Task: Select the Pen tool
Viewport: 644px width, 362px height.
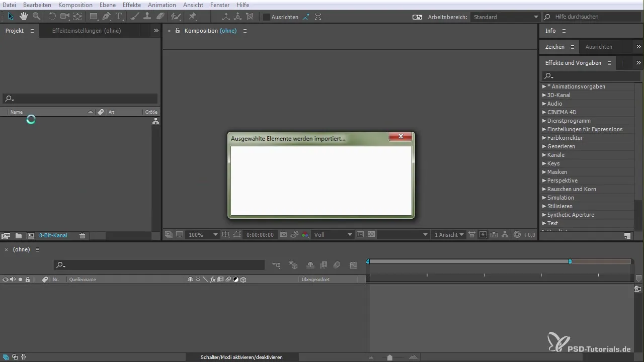Action: 106,17
